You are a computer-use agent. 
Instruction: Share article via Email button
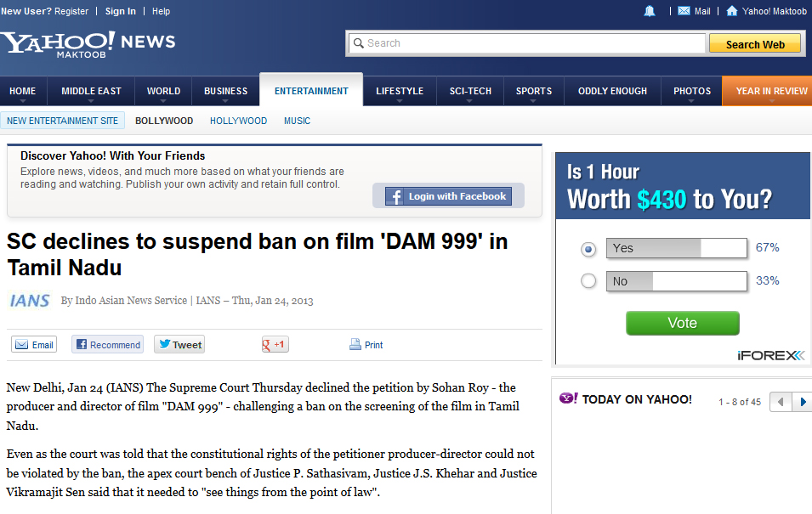(x=34, y=345)
